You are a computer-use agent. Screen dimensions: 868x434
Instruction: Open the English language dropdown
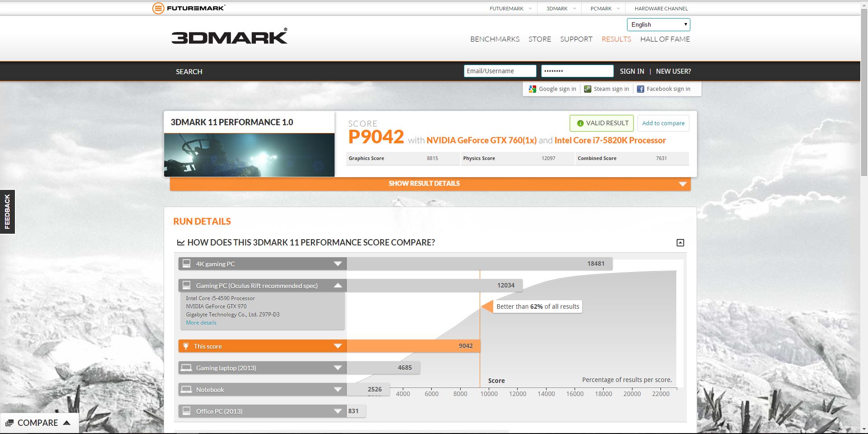[658, 25]
